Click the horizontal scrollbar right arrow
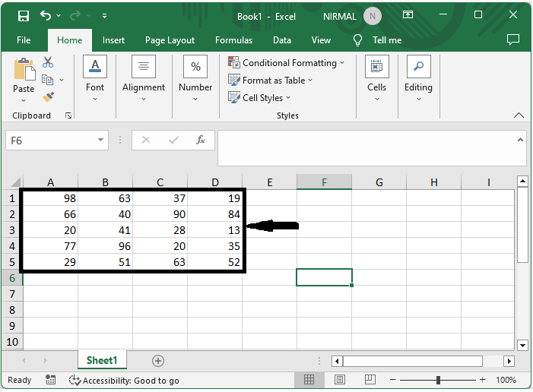The height and width of the screenshot is (392, 533). click(509, 361)
